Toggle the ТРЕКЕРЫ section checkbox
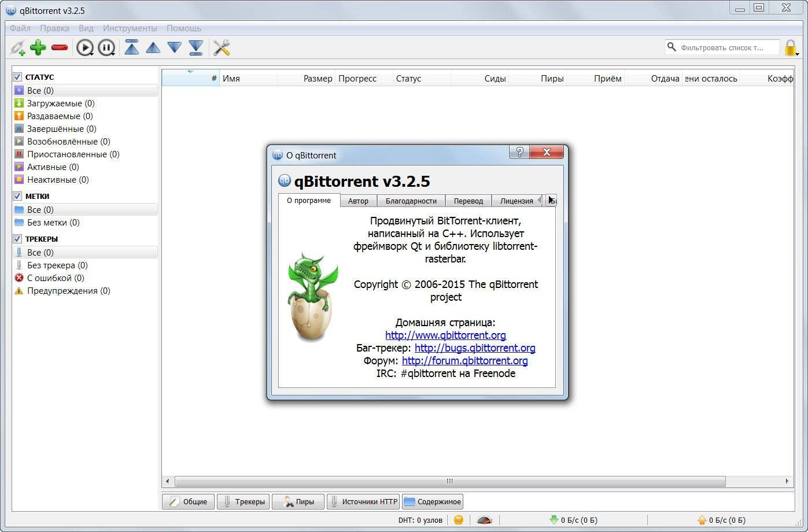The height and width of the screenshot is (532, 808). pos(17,239)
